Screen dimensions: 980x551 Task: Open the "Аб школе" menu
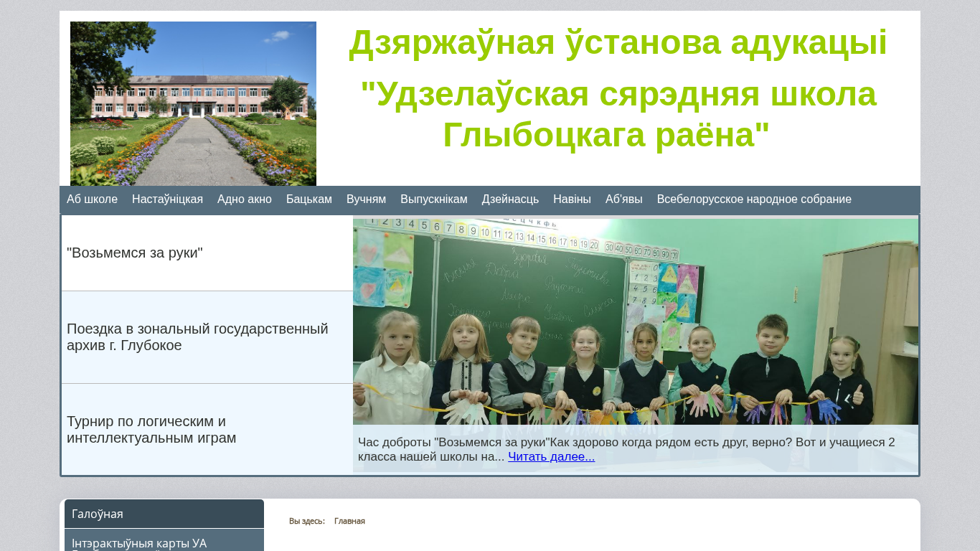[92, 199]
